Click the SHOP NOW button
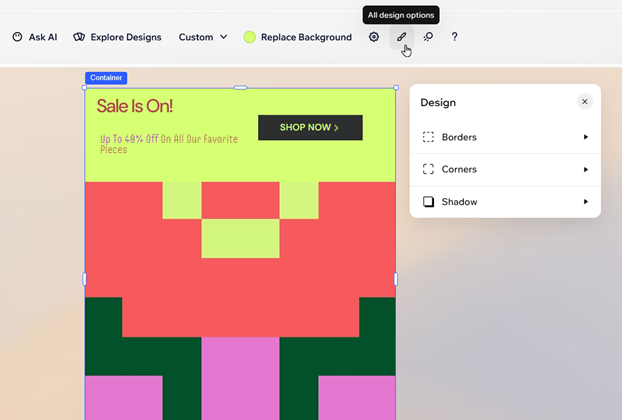The width and height of the screenshot is (622, 420). click(310, 128)
